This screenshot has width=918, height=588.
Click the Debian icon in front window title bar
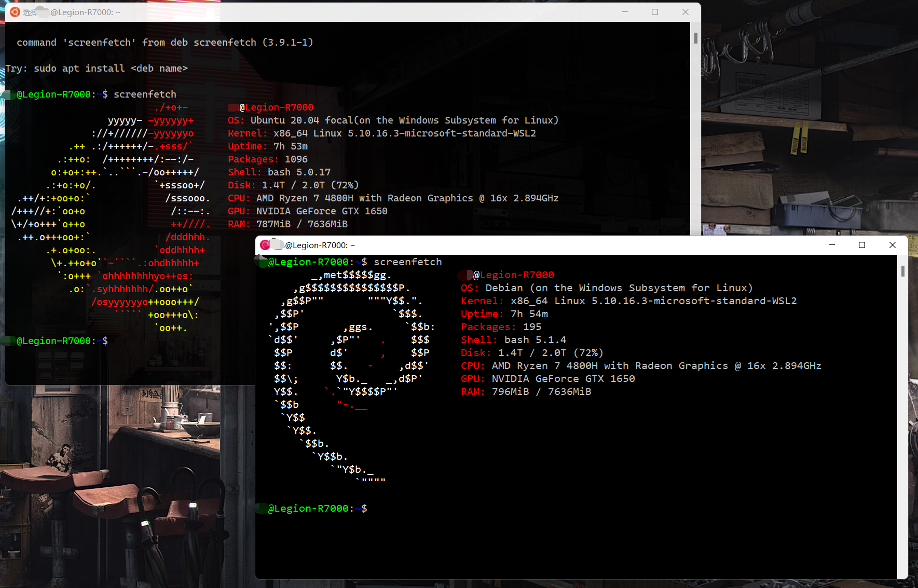(x=265, y=245)
